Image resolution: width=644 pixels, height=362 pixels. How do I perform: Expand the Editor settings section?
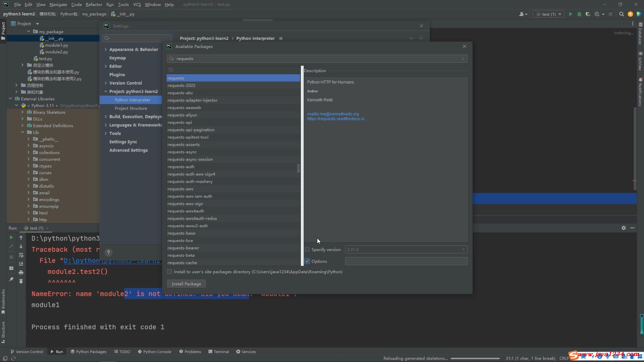point(106,66)
